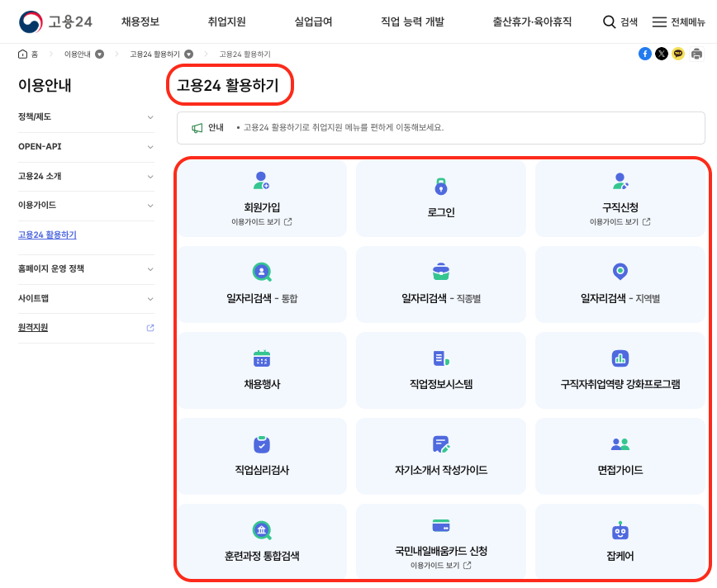This screenshot has width=717, height=588.
Task: Click the 안내 megaphone icon
Action: pyautogui.click(x=197, y=128)
